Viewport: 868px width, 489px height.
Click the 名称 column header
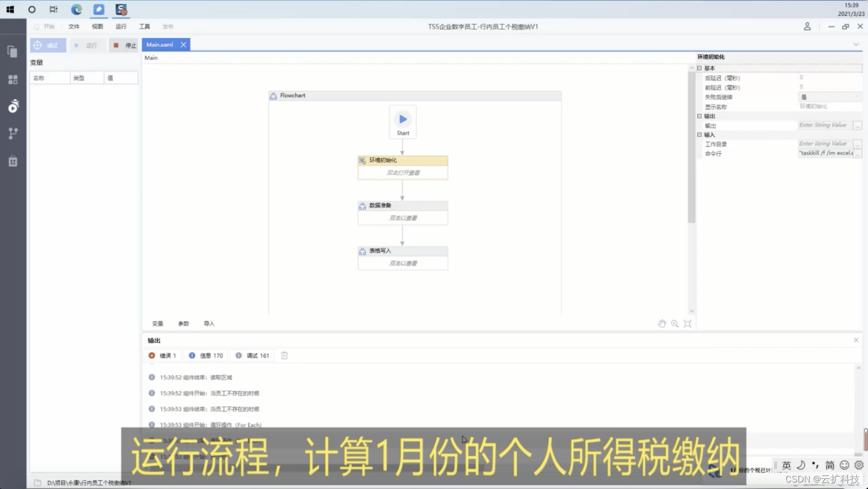[50, 78]
